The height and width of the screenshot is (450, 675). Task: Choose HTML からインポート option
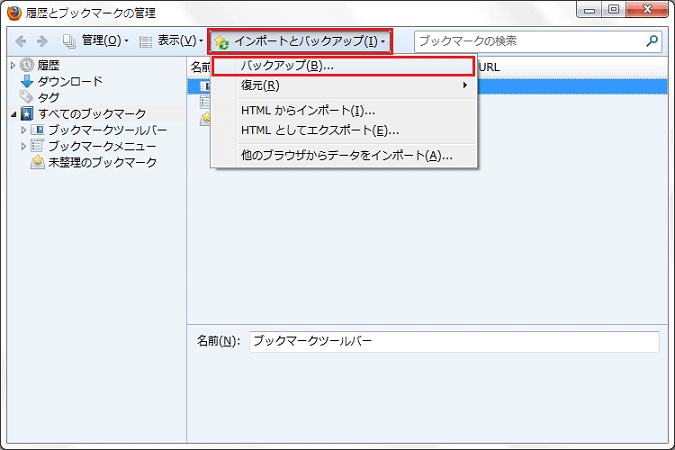click(x=307, y=110)
